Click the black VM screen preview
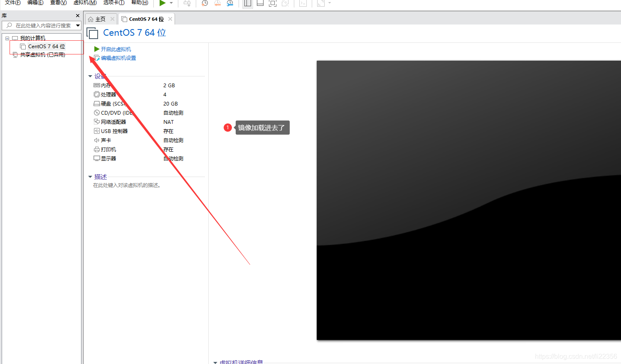This screenshot has width=621, height=364. (x=469, y=200)
